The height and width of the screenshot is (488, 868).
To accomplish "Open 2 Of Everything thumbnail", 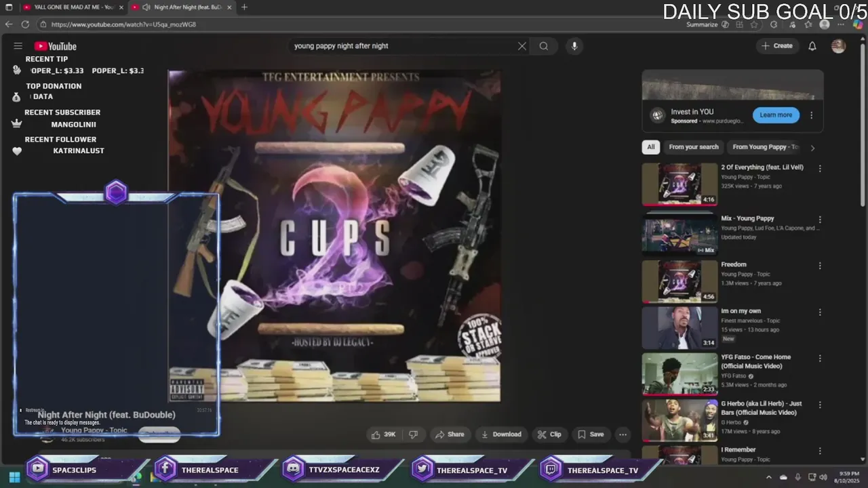I will pyautogui.click(x=679, y=184).
